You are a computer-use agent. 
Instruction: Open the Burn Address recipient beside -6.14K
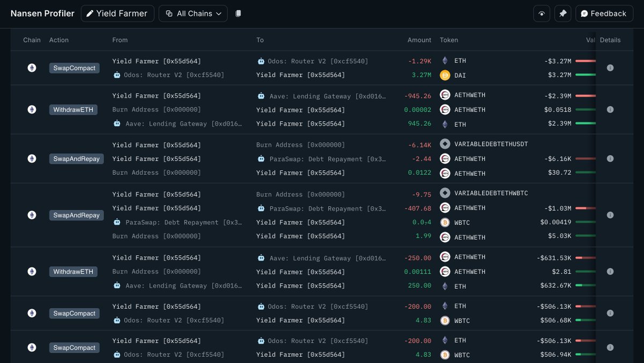click(301, 145)
